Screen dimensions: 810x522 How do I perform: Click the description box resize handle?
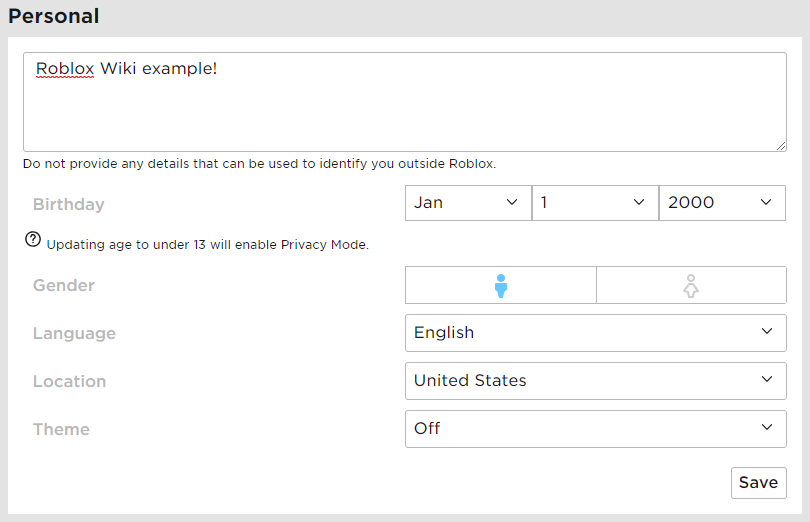(780, 145)
